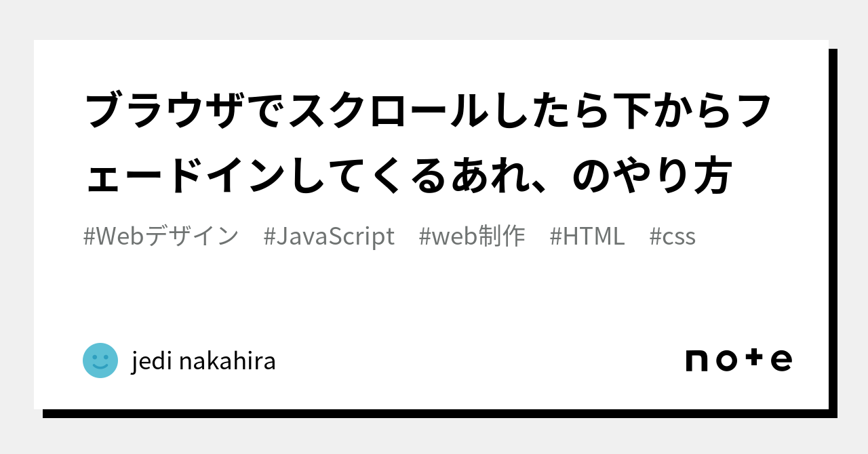
Task: Open the #HTML hashtag
Action: (x=587, y=236)
